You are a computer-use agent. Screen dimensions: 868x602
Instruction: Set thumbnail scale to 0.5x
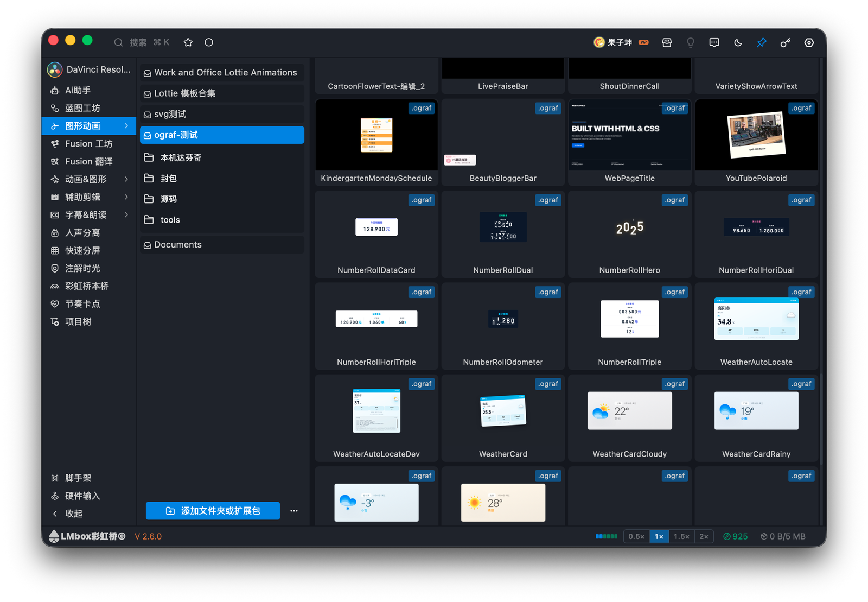636,536
